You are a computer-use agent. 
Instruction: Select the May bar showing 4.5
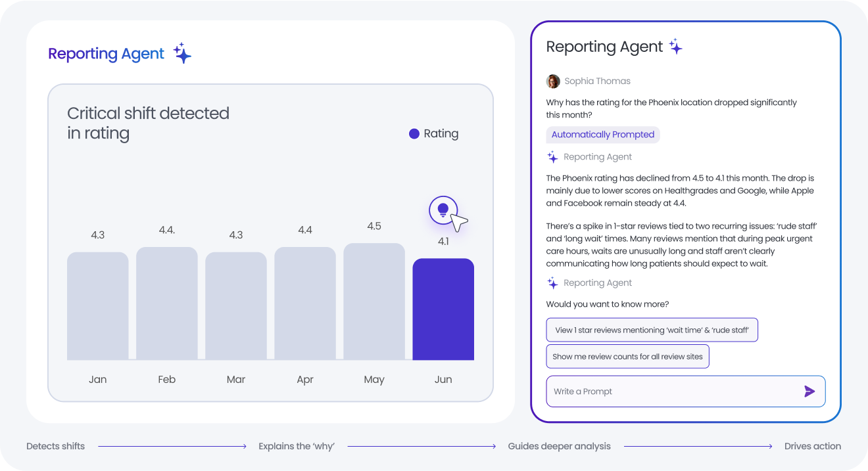[x=374, y=302]
